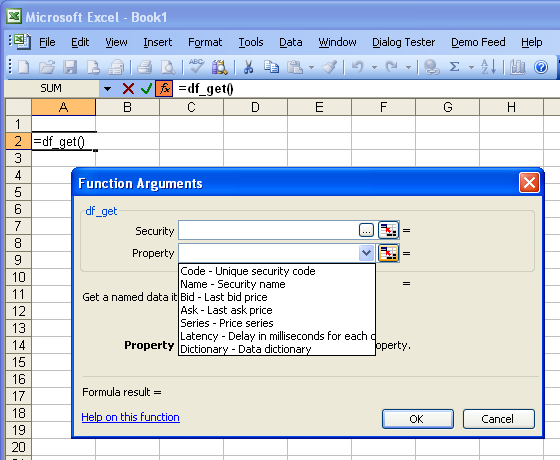Screen dimensions: 560x460
Task: Click the fx Insert Function button
Action: [x=164, y=89]
